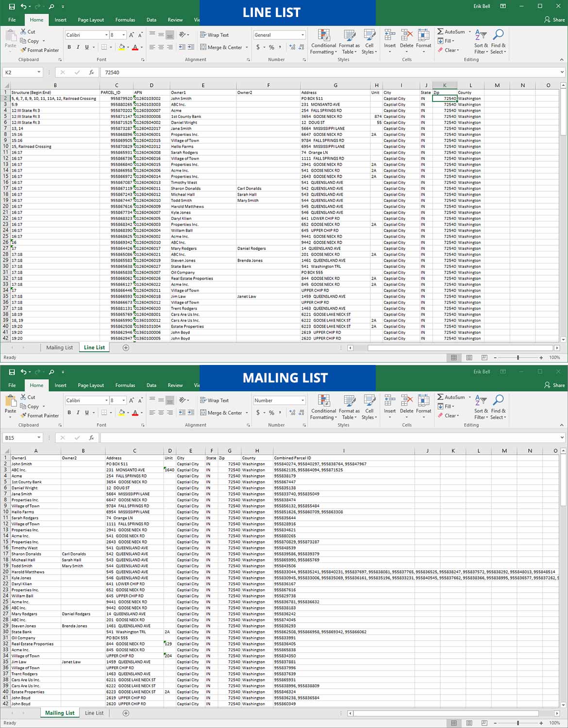Image resolution: width=568 pixels, height=728 pixels.
Task: Open Find & Select in the Mailing List window
Action: pos(498,407)
